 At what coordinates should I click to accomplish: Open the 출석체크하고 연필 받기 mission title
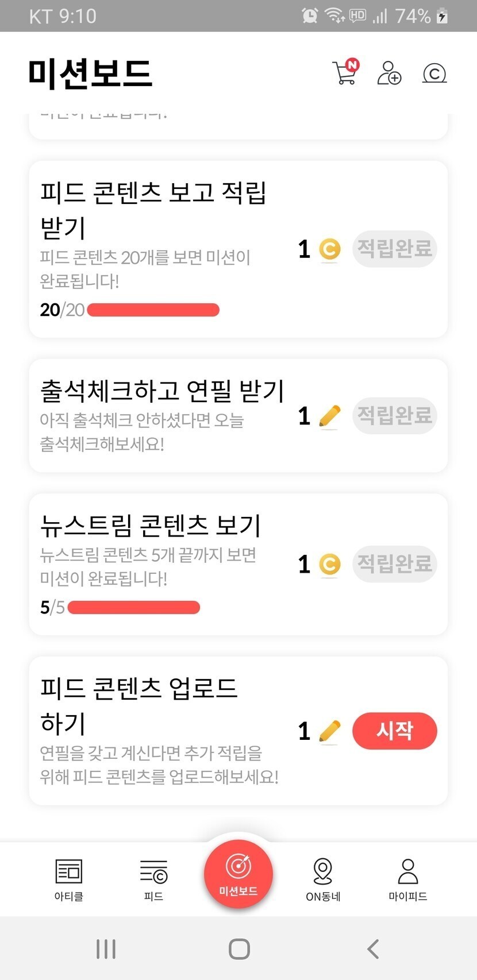click(x=162, y=391)
